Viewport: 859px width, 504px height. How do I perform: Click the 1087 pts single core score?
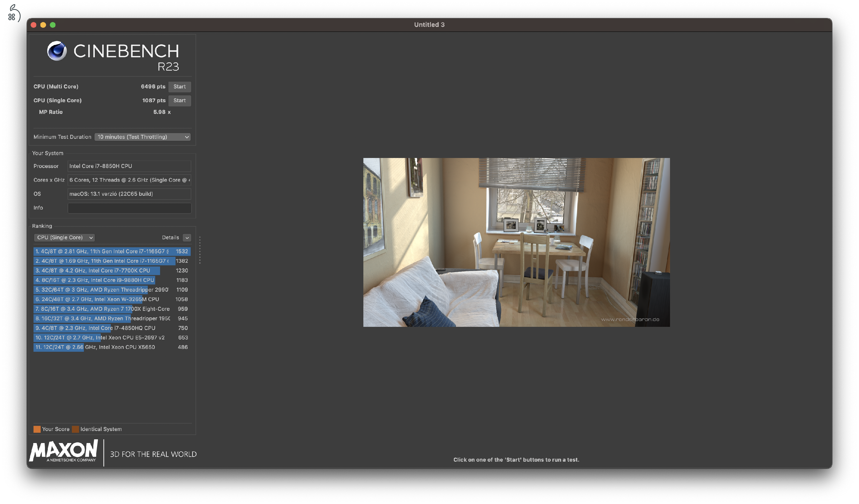154,100
